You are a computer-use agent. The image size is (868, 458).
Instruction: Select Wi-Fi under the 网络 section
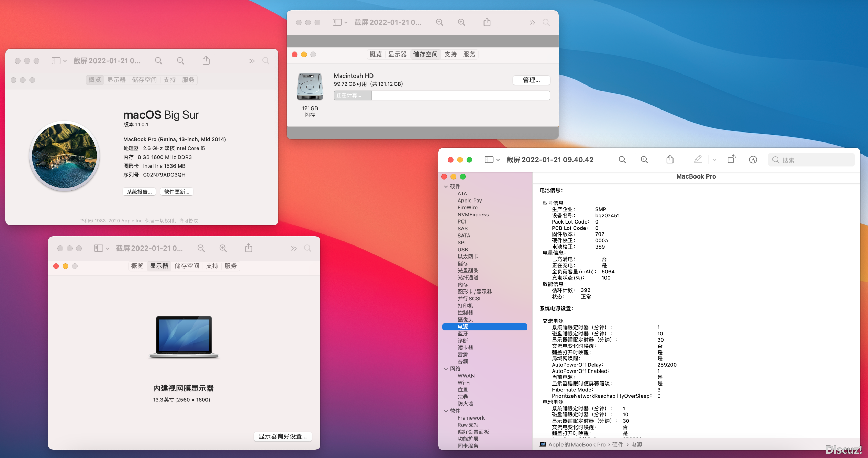(464, 383)
